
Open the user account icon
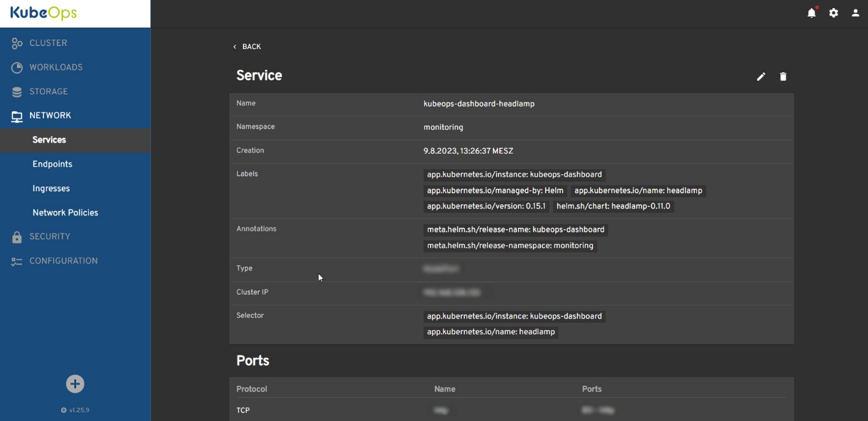[x=855, y=13]
